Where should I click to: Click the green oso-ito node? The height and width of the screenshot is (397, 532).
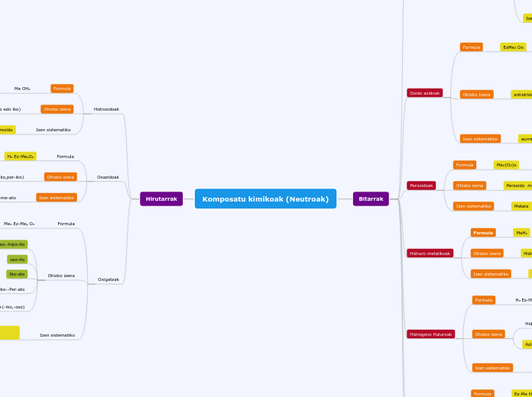point(18,260)
